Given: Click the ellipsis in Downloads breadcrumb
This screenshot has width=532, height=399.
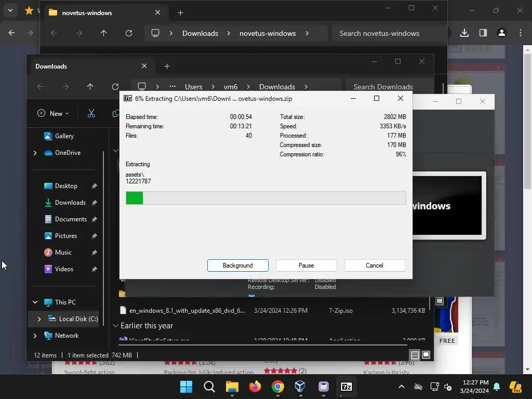Looking at the screenshot, I should click(172, 87).
